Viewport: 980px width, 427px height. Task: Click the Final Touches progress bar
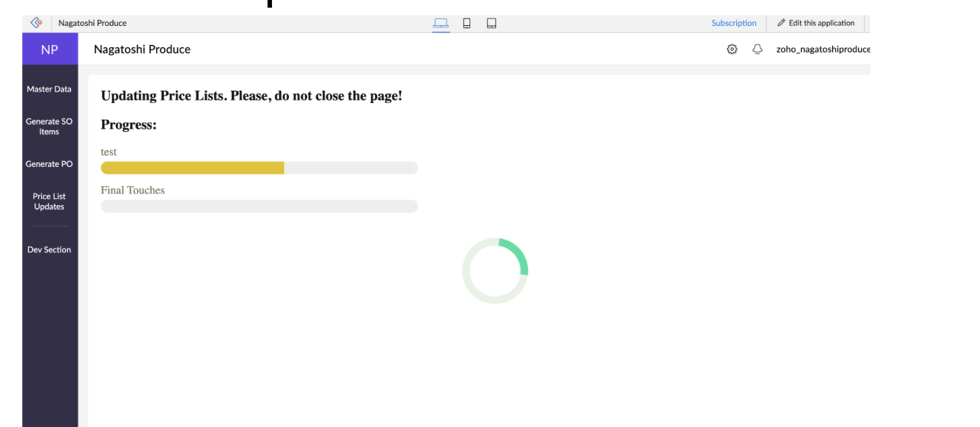click(x=259, y=206)
